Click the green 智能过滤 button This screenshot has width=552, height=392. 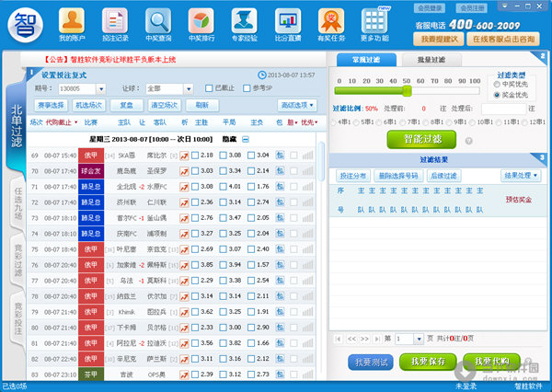pyautogui.click(x=421, y=140)
